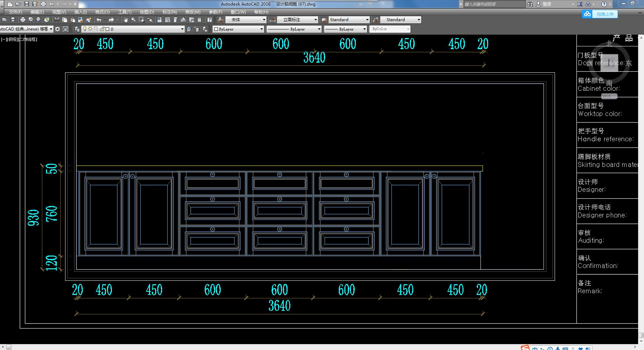The height and width of the screenshot is (350, 644).
Task: Click the Plot Preview icon
Action: pos(30,20)
